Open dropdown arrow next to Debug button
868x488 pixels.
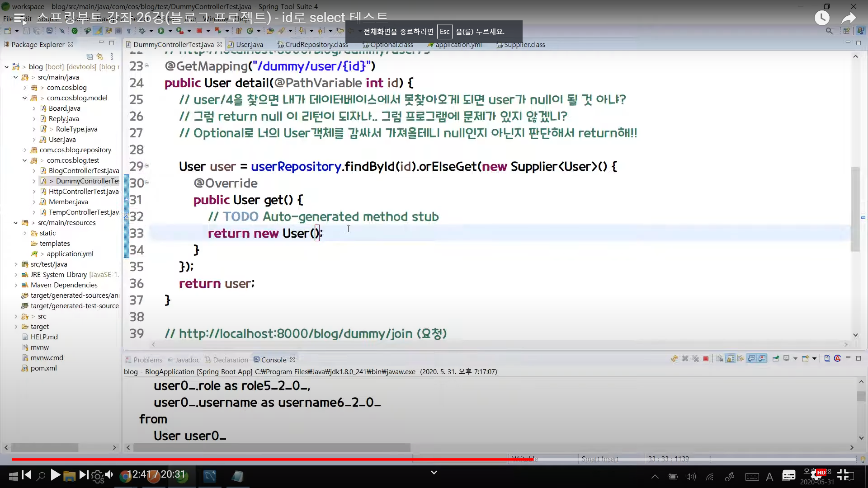click(151, 31)
